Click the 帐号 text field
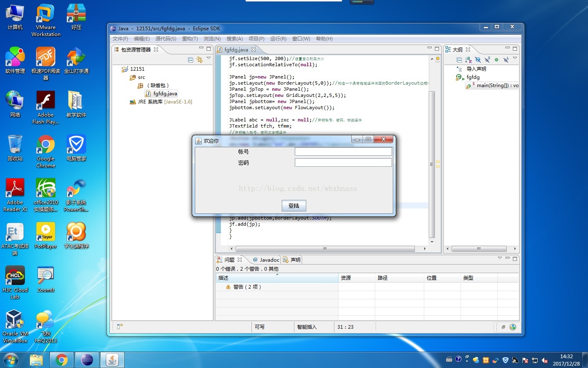The image size is (588, 368). pyautogui.click(x=343, y=152)
